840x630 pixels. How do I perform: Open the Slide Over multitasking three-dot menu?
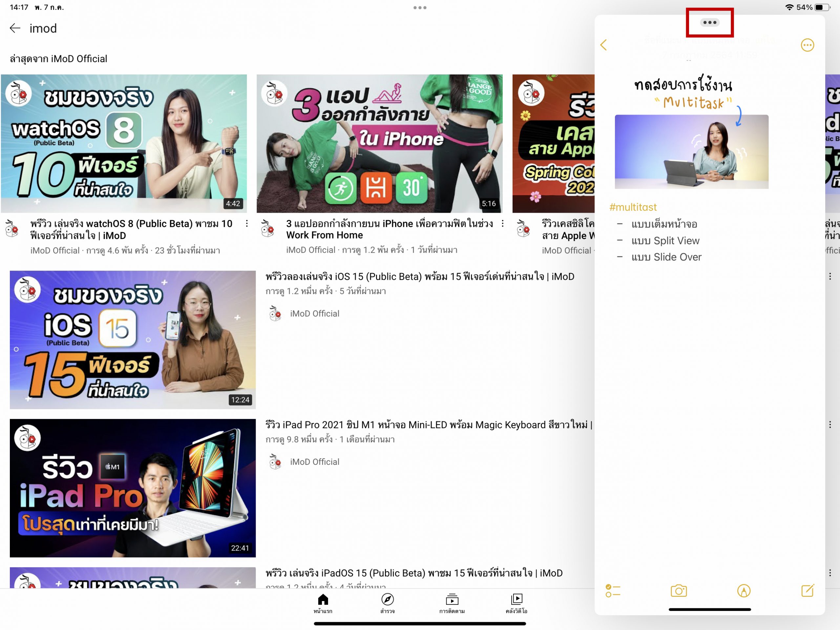pos(709,22)
